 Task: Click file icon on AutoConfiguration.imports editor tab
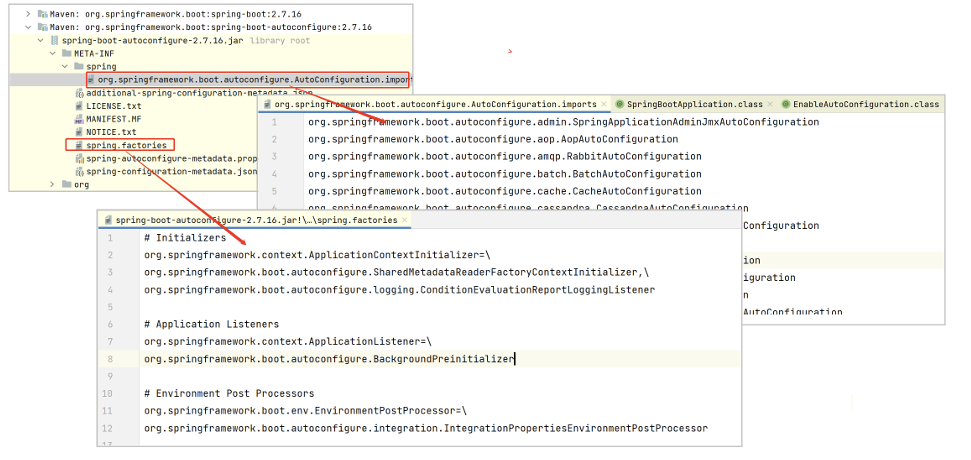click(268, 104)
